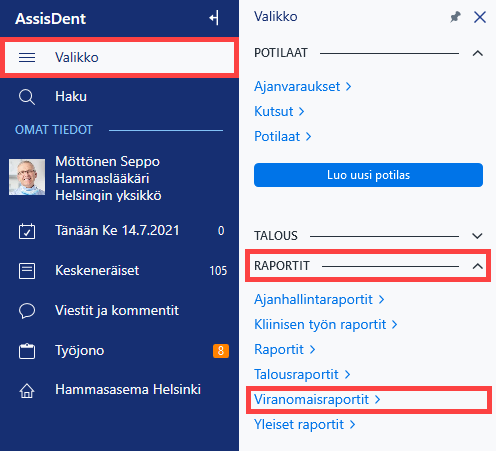Image resolution: width=496 pixels, height=451 pixels.
Task: Collapse the AssisDent sidebar arrow icon
Action: click(x=214, y=18)
